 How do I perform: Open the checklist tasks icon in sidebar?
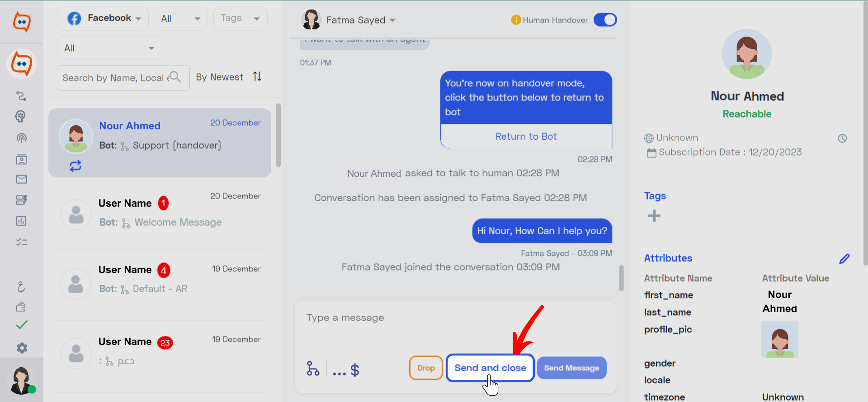pyautogui.click(x=21, y=242)
